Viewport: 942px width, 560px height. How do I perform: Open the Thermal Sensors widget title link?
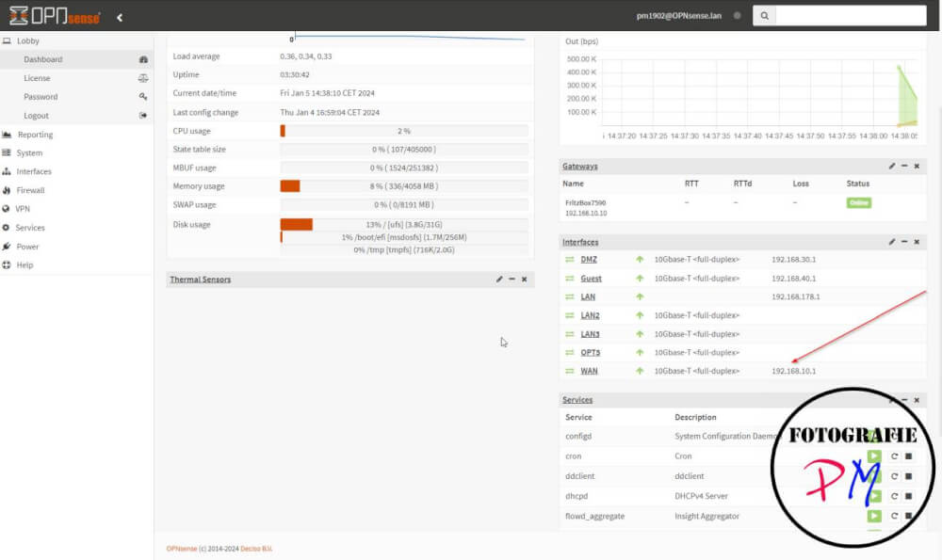tap(200, 280)
